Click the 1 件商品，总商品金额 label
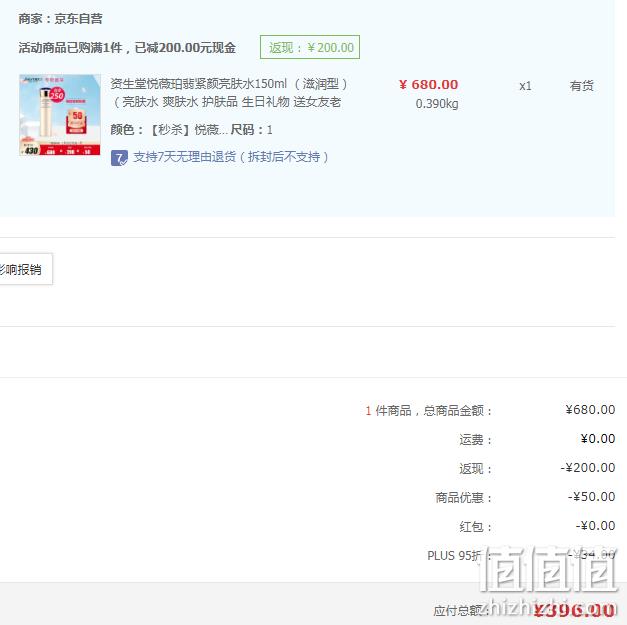The height and width of the screenshot is (625, 627). 428,410
